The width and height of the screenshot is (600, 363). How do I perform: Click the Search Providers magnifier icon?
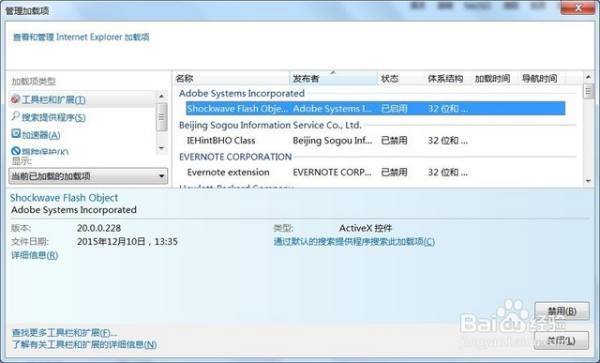[16, 116]
